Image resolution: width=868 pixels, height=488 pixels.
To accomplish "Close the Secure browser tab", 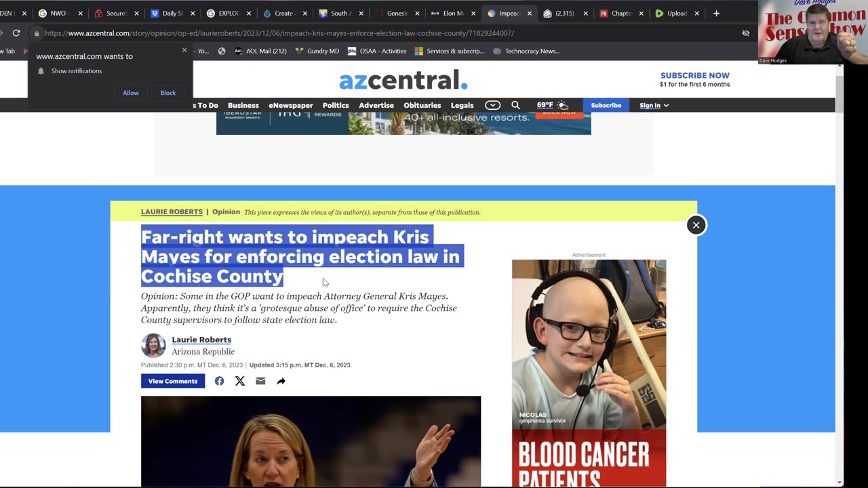I will point(136,14).
